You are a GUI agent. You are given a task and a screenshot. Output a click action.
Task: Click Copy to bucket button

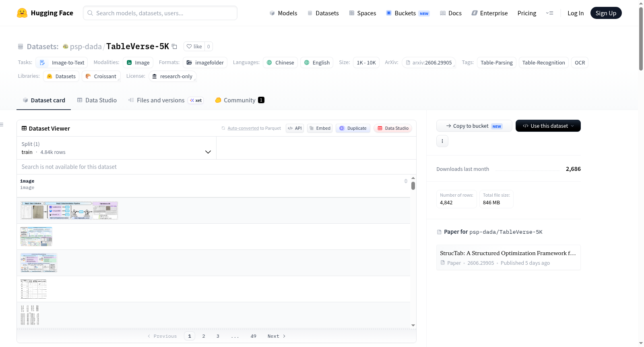(474, 126)
